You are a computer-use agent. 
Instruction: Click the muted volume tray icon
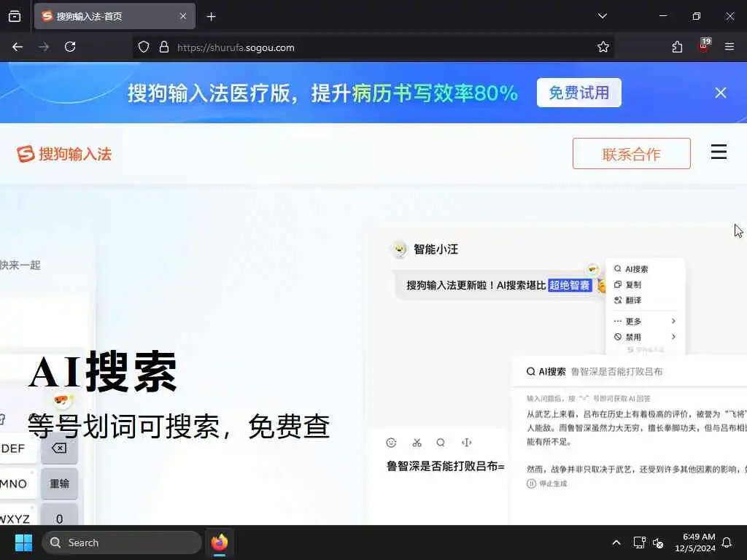click(x=658, y=542)
